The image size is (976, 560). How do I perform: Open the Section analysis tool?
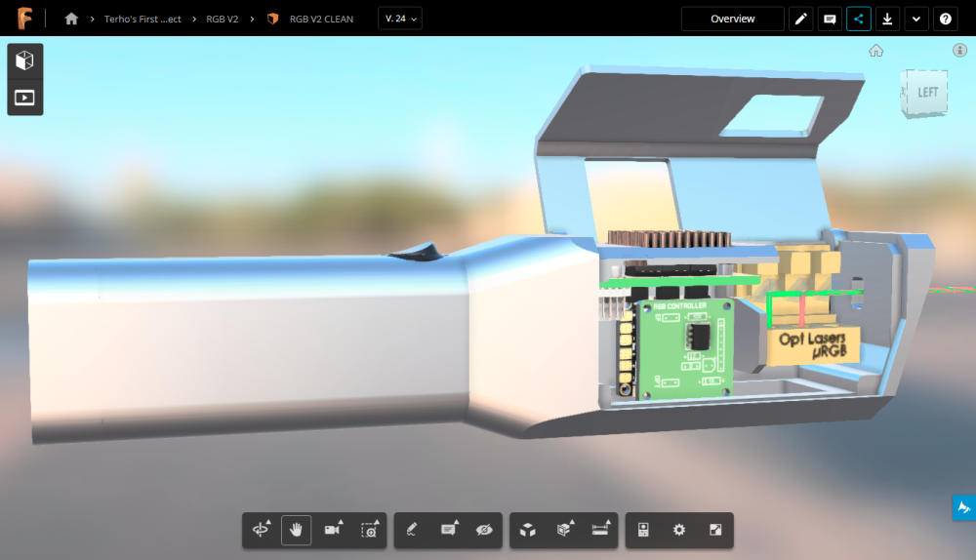(564, 530)
